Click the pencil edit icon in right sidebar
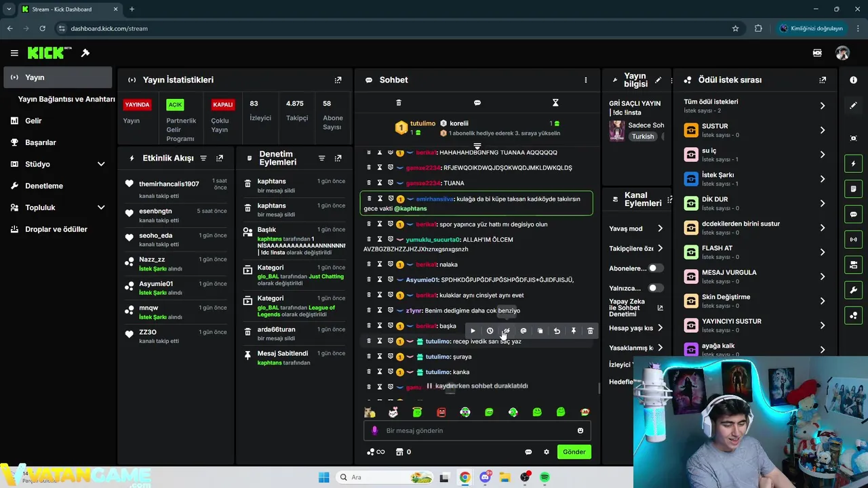 pyautogui.click(x=853, y=106)
